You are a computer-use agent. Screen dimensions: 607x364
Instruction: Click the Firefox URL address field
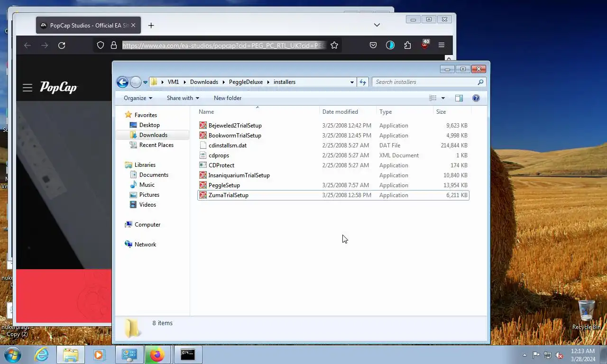[x=224, y=45]
